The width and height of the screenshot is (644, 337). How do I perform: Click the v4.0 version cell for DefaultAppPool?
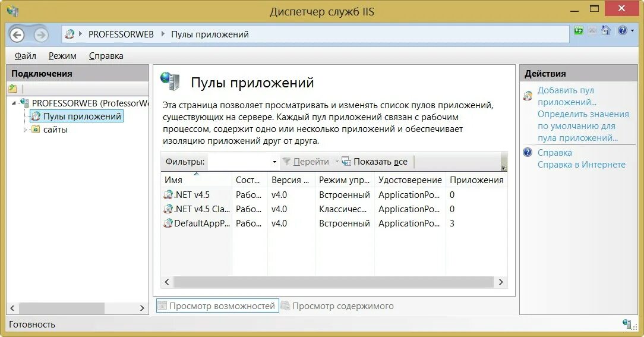point(279,223)
